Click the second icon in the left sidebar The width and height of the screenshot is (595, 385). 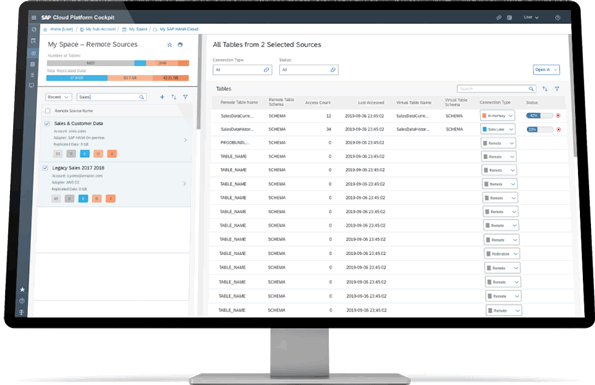[33, 41]
